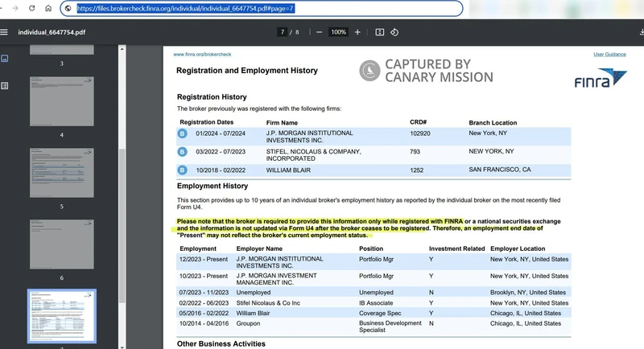
Task: Open page 5 thumbnail
Action: pyautogui.click(x=62, y=173)
